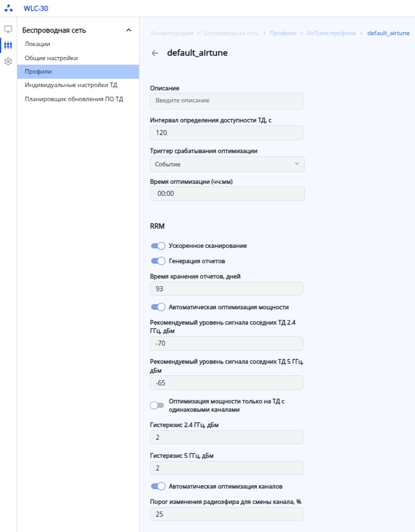Click Профили breadcrumb link
Viewport: 415px width, 532px height.
tap(282, 33)
